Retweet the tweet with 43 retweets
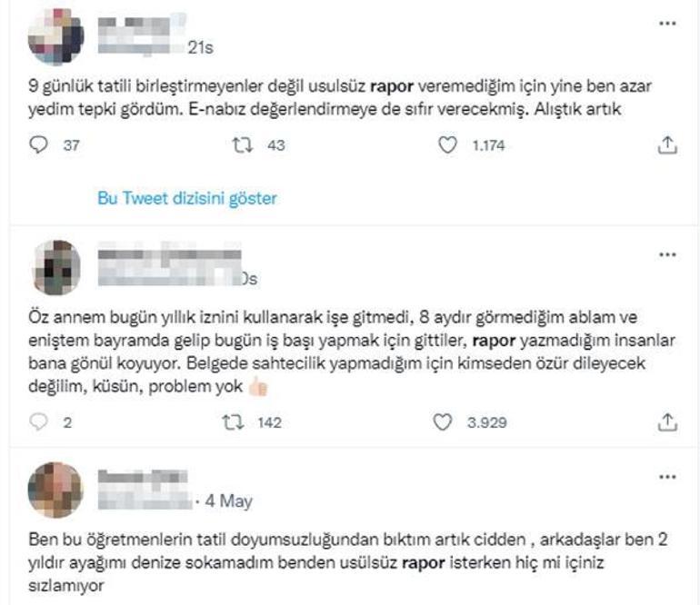 (243, 145)
